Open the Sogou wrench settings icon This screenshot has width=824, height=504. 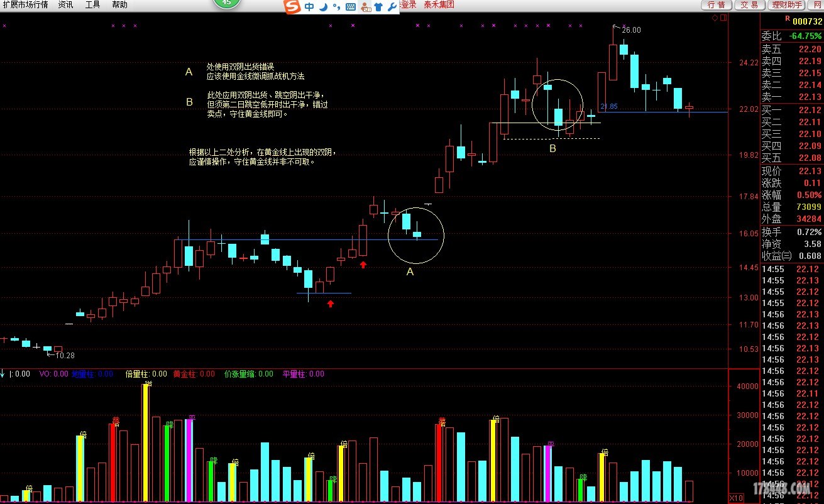pyautogui.click(x=392, y=7)
